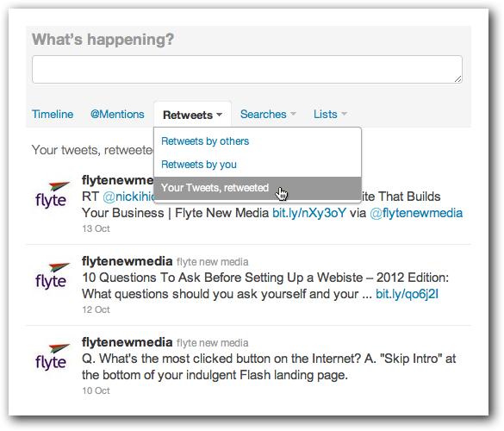Open the 12 Oct tweet timestamp
Viewport: 504px width, 431px height.
click(x=96, y=309)
